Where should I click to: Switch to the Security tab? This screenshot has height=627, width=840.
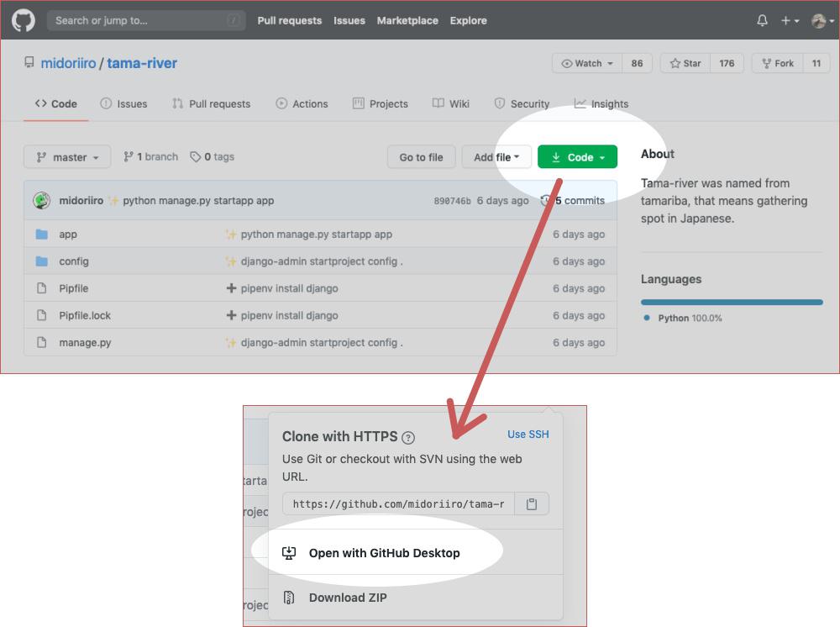[522, 104]
